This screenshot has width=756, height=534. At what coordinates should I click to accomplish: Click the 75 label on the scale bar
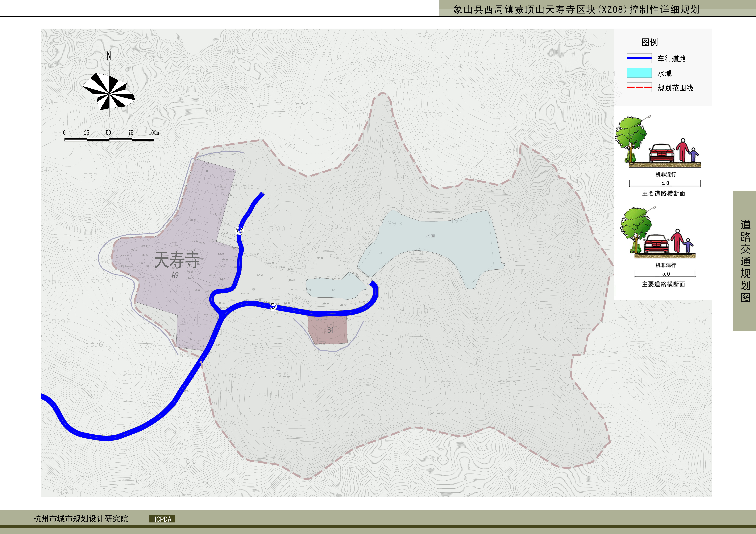[x=131, y=133]
